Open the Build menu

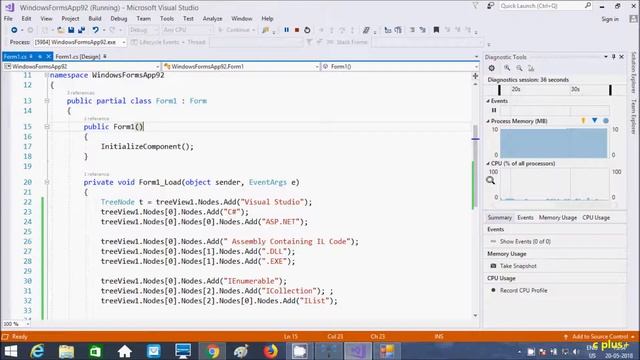(x=95, y=18)
